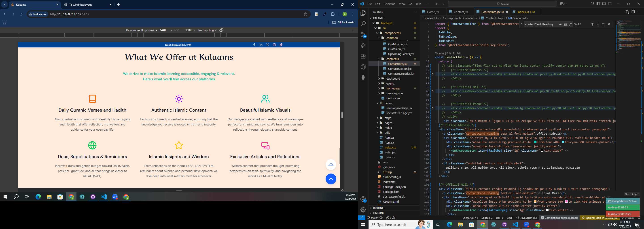
Task: Open changes compare icon in editor toolbar
Action: [627, 12]
